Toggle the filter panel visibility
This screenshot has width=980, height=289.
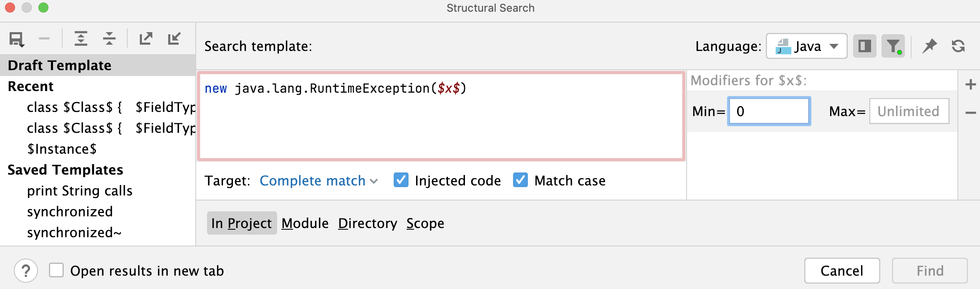893,46
